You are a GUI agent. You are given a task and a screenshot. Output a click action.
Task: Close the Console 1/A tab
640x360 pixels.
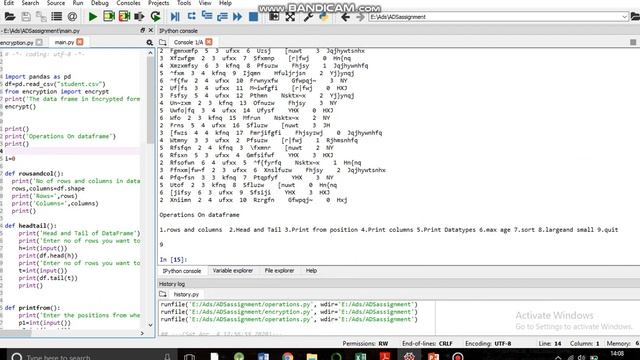[209, 42]
